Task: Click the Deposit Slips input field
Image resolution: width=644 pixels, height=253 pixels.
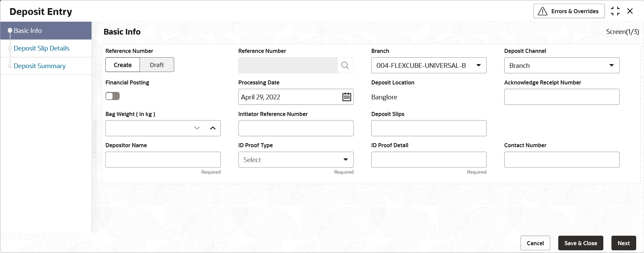Action: click(x=429, y=128)
